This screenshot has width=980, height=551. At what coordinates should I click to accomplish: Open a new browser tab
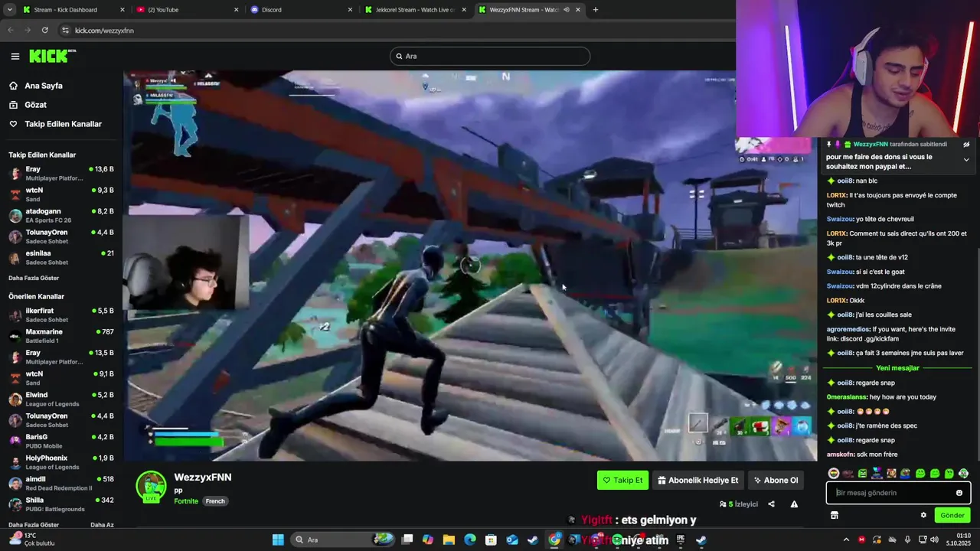[x=596, y=10]
